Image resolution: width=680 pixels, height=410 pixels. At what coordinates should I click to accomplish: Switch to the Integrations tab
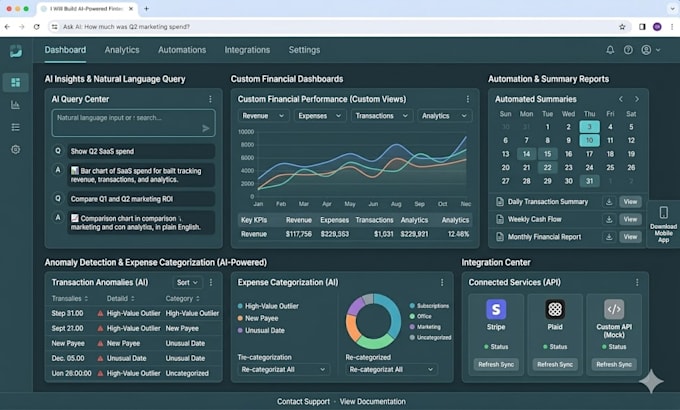coord(247,50)
